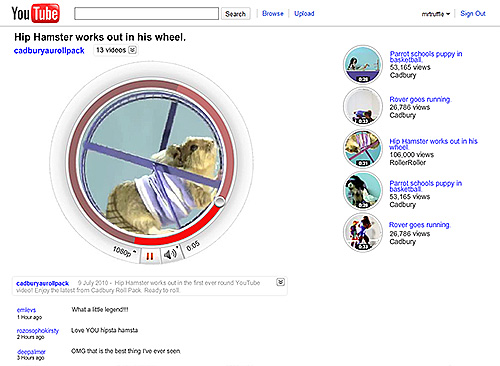
Task: Expand the video description box arrow
Action: click(281, 282)
